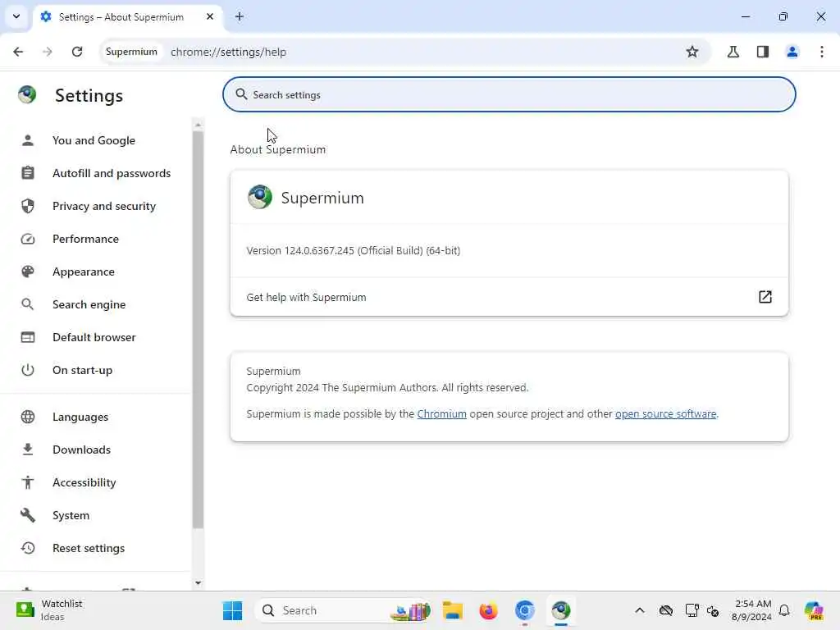Viewport: 840px width, 630px height.
Task: Open System settings
Action: pos(71,515)
